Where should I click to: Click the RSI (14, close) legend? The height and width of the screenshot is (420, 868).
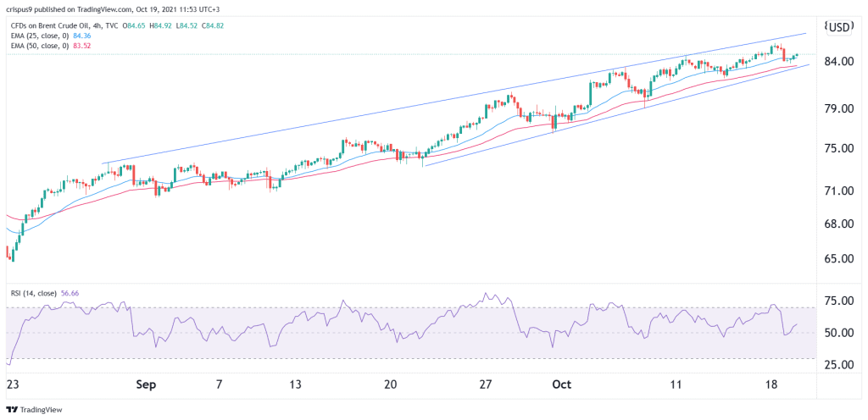coord(33,293)
